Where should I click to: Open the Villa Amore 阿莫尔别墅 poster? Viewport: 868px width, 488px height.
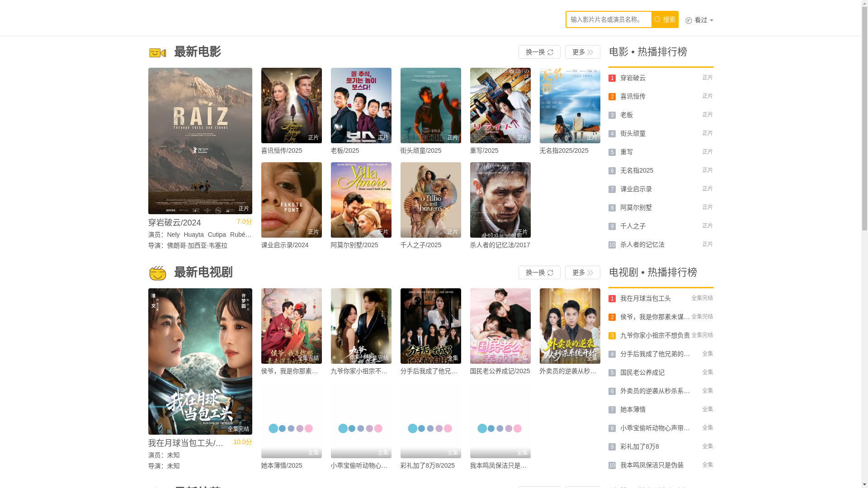361,200
